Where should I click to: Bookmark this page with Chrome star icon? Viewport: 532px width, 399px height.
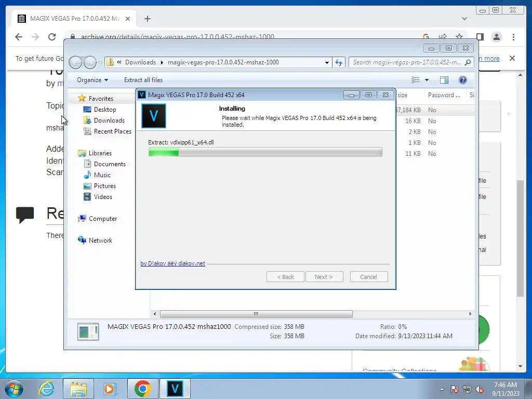pyautogui.click(x=459, y=37)
